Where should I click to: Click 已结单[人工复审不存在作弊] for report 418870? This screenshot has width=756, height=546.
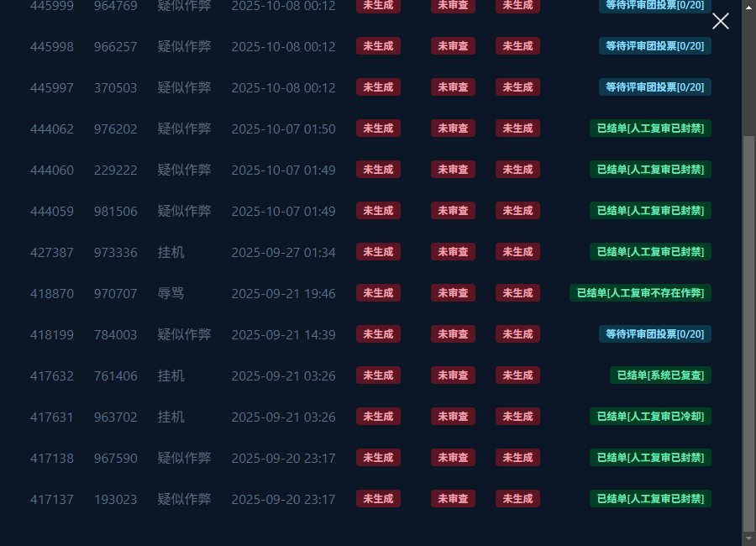pos(640,293)
